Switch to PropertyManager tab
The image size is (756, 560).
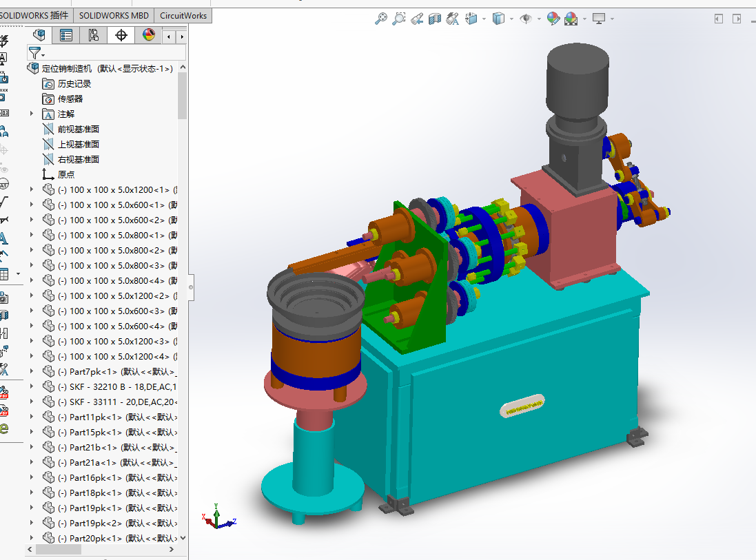pos(66,34)
